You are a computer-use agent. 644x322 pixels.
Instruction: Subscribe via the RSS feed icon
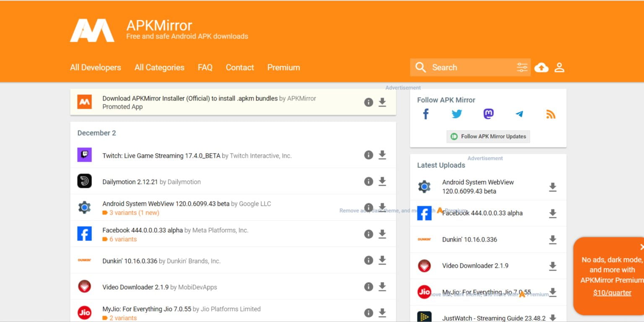[x=551, y=114]
